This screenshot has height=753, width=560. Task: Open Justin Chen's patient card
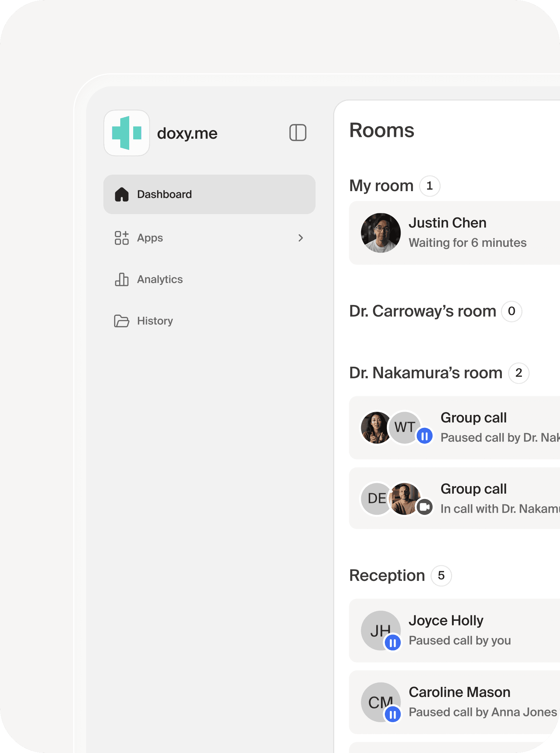click(x=454, y=233)
